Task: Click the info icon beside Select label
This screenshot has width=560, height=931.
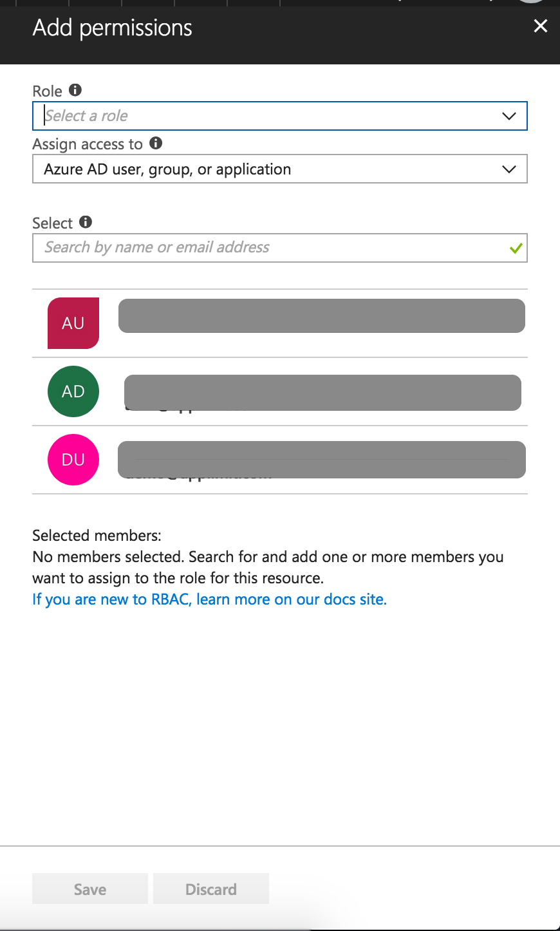Action: point(86,222)
